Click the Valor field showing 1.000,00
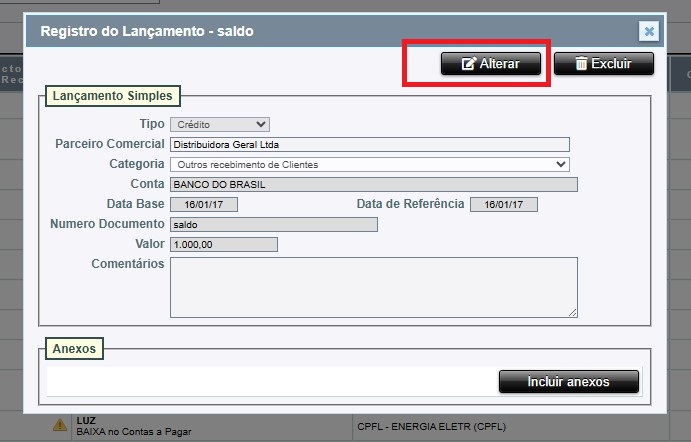Image resolution: width=691 pixels, height=442 pixels. (223, 244)
